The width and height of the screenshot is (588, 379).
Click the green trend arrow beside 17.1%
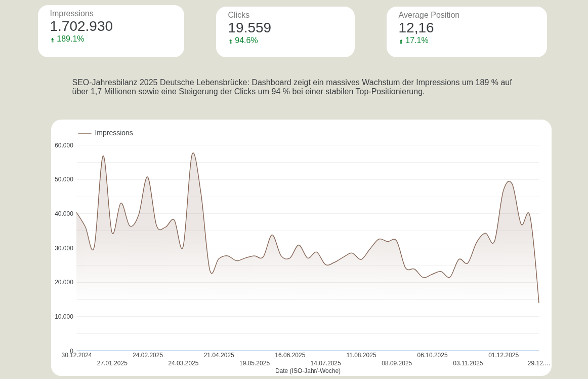pos(401,41)
